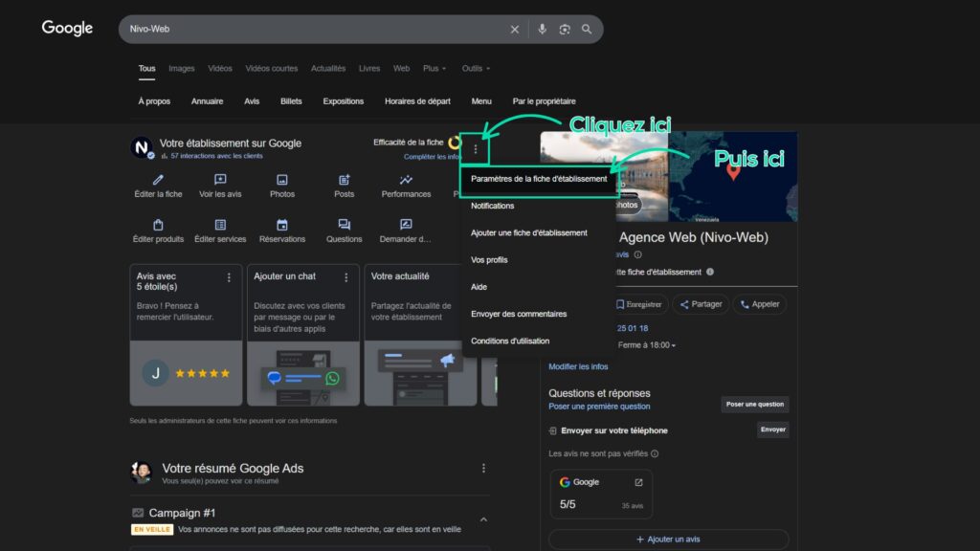Open three-dot menu on Avis avec 5 étoiles card

click(229, 277)
